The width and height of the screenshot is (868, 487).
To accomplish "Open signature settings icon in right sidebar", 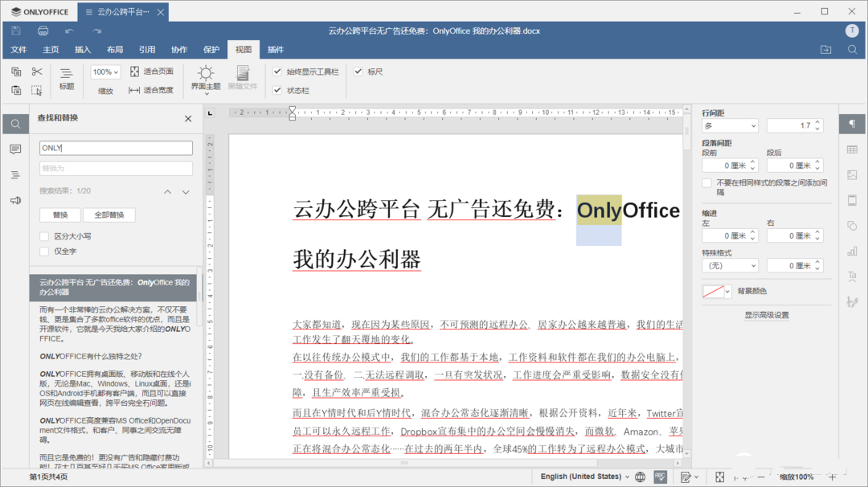I will (852, 301).
